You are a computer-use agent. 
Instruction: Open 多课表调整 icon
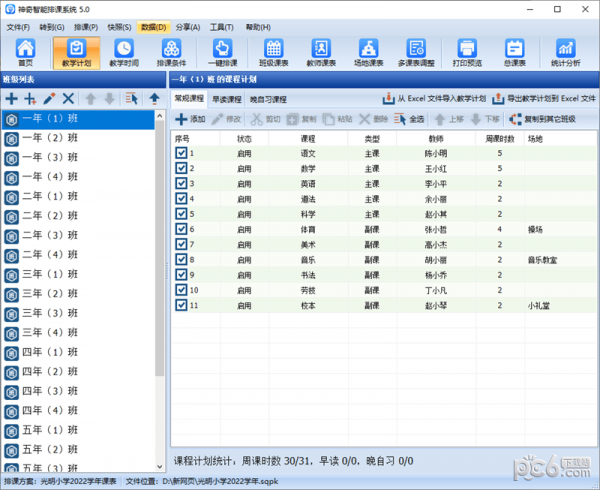(416, 53)
